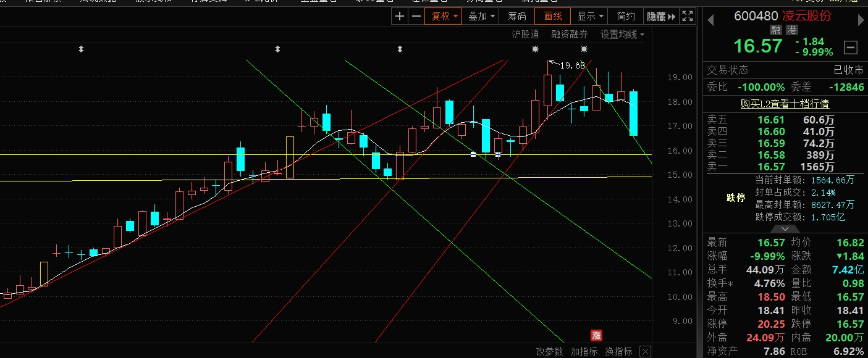Screen dimensions: 868x358
Task: Collapse quote panel with minus box
Action: pyautogui.click(x=851, y=47)
